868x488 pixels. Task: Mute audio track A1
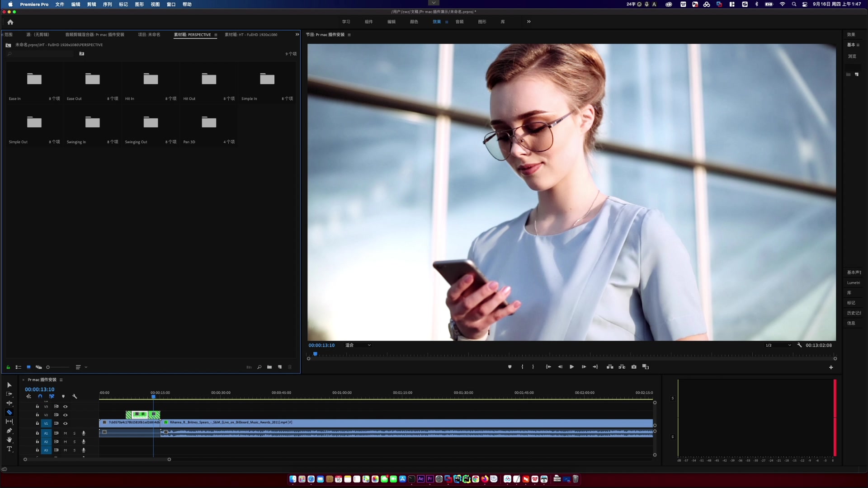click(65, 433)
